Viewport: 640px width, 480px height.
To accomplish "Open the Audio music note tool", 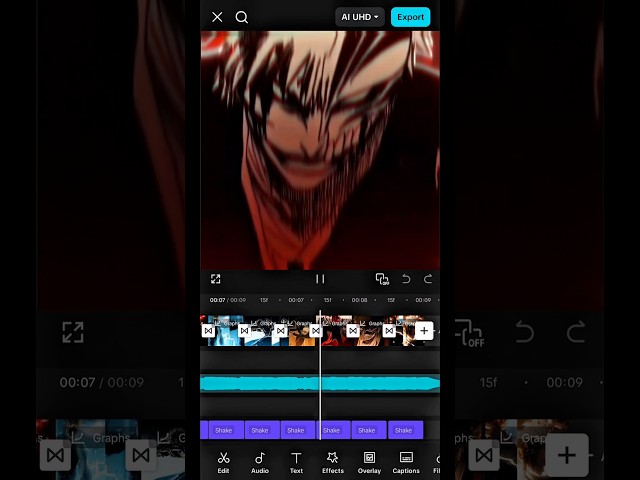I will pyautogui.click(x=260, y=463).
